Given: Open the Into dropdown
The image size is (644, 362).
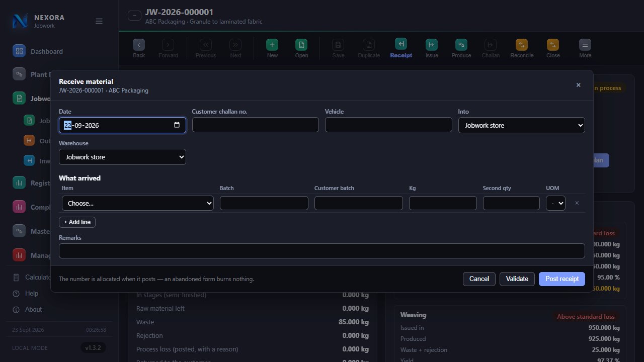Looking at the screenshot, I should 522,125.
